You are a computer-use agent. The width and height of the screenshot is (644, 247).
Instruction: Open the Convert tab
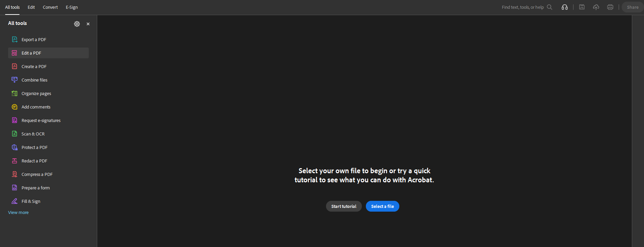coord(50,7)
